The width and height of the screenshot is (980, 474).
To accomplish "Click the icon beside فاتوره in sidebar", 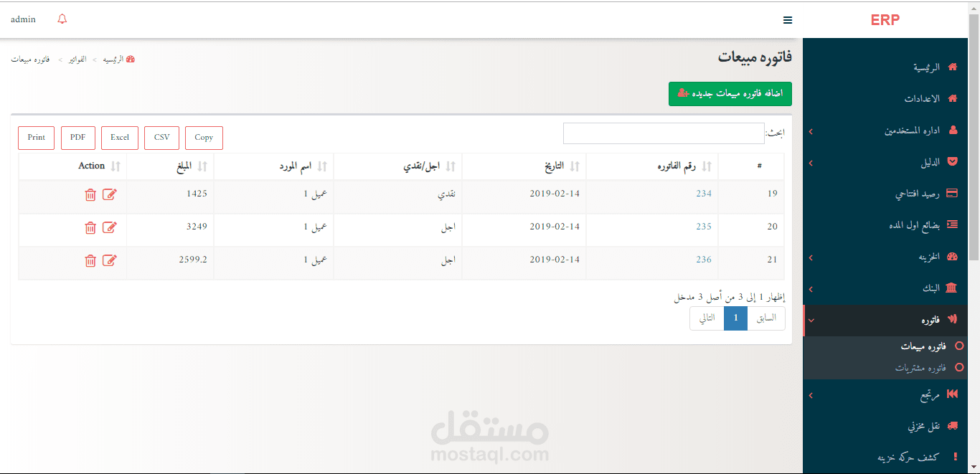I will tap(953, 320).
